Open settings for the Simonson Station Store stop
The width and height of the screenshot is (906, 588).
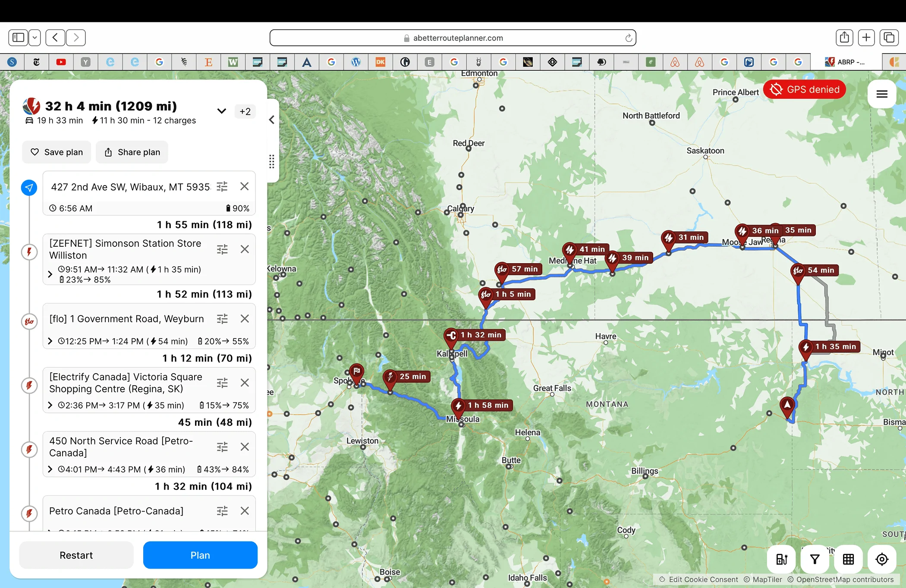(222, 249)
